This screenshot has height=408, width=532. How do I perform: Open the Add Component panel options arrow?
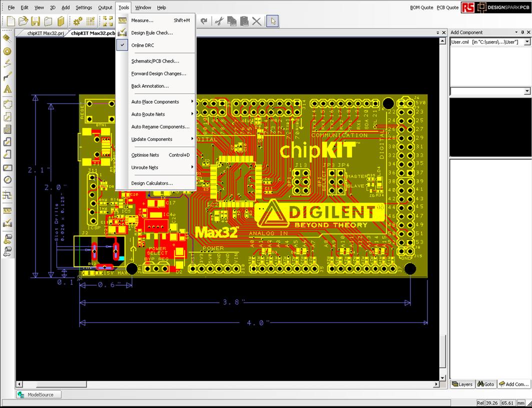click(x=516, y=32)
